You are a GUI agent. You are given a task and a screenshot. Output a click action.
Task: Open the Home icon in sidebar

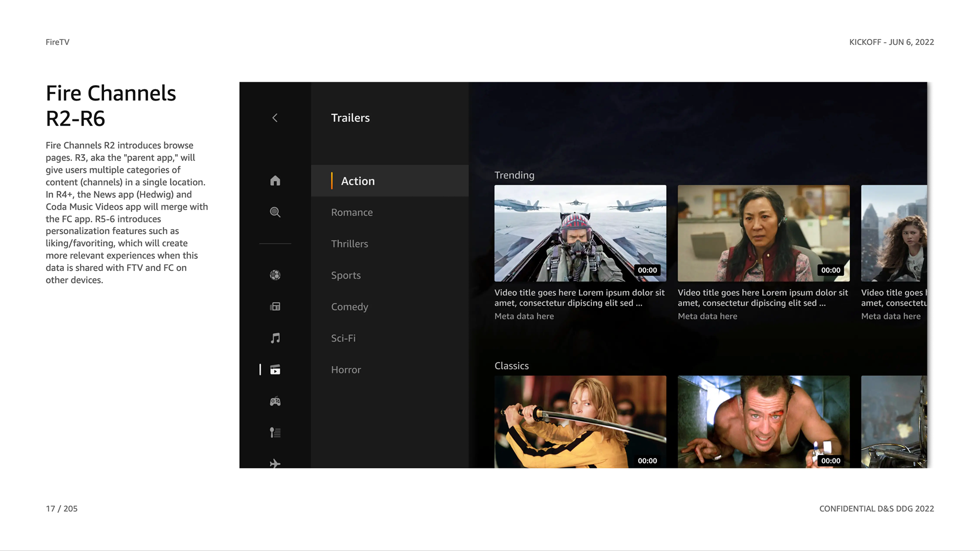275,181
